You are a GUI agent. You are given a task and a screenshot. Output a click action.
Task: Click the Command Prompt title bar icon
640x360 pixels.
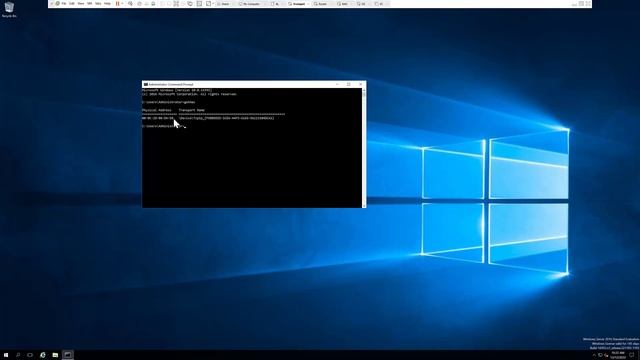(145, 84)
